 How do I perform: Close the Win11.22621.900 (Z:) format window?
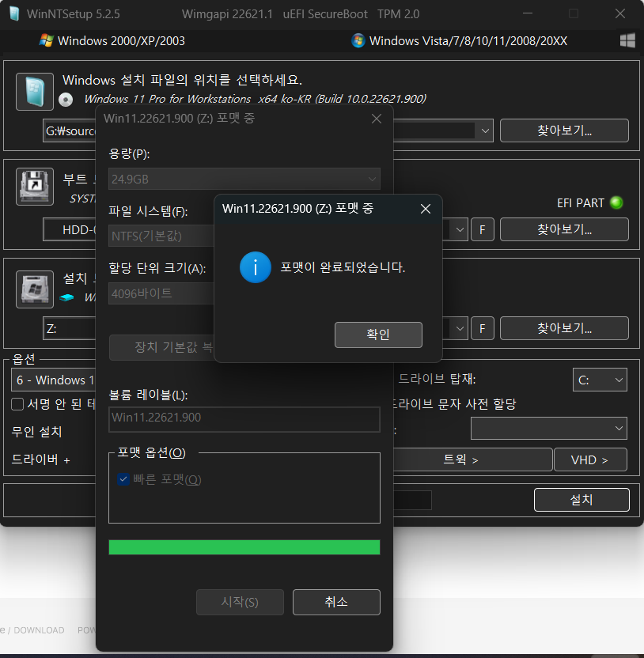377,119
